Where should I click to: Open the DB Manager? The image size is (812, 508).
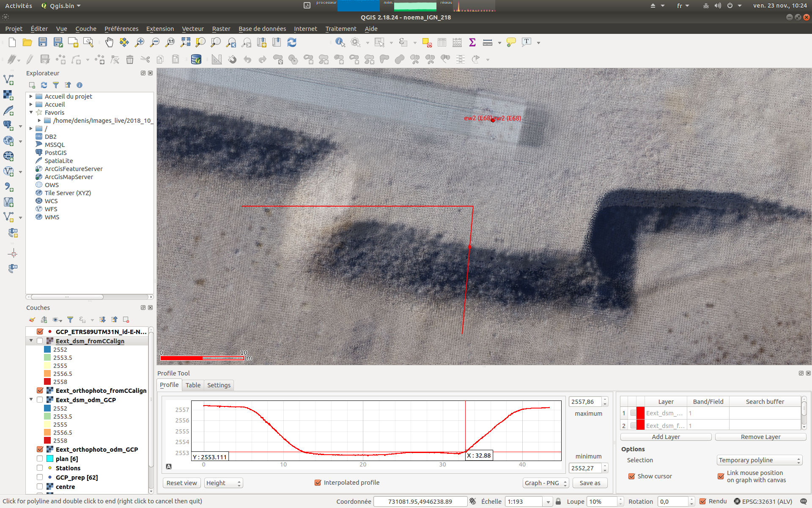click(x=195, y=59)
